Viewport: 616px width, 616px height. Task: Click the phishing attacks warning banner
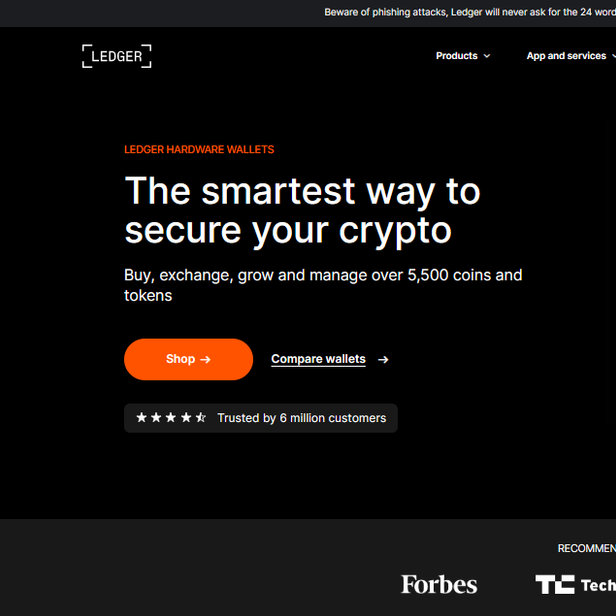click(468, 12)
